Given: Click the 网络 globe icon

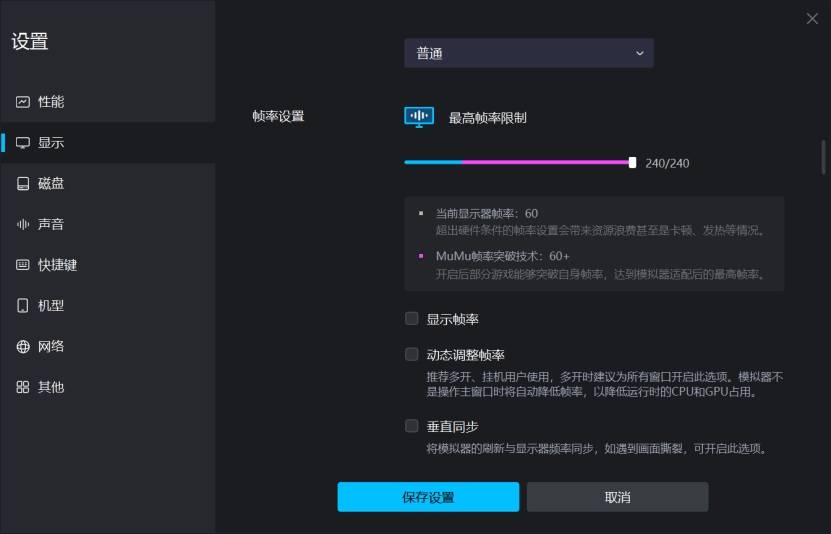Looking at the screenshot, I should (23, 346).
